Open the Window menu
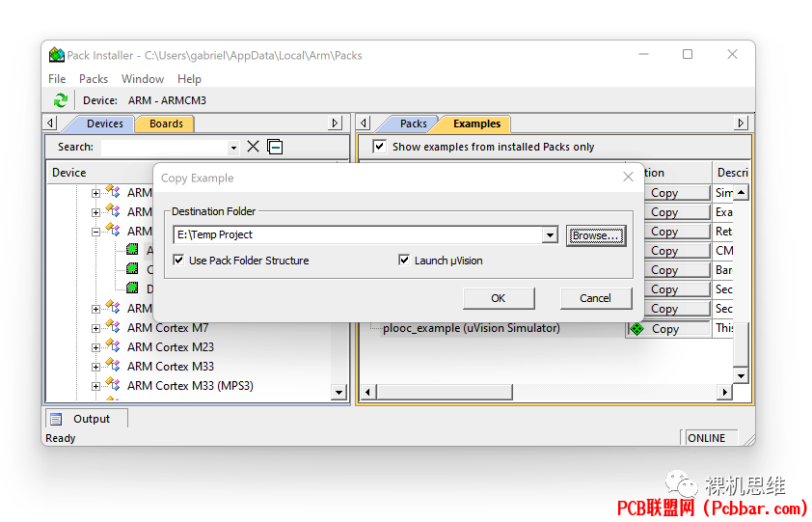The width and height of the screenshot is (812, 522). (x=143, y=79)
